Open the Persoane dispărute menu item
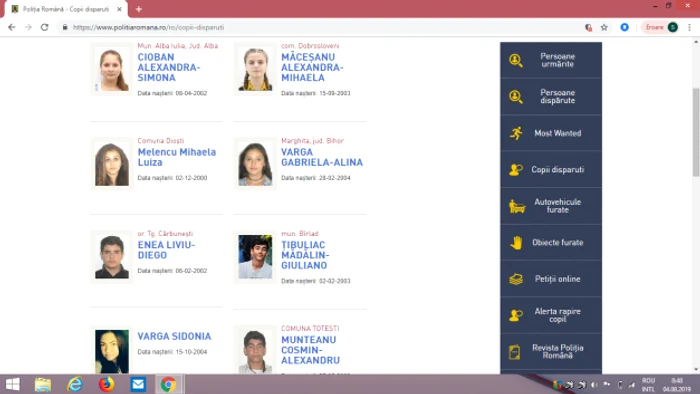Screen dimensions: 700x394 coord(551,97)
